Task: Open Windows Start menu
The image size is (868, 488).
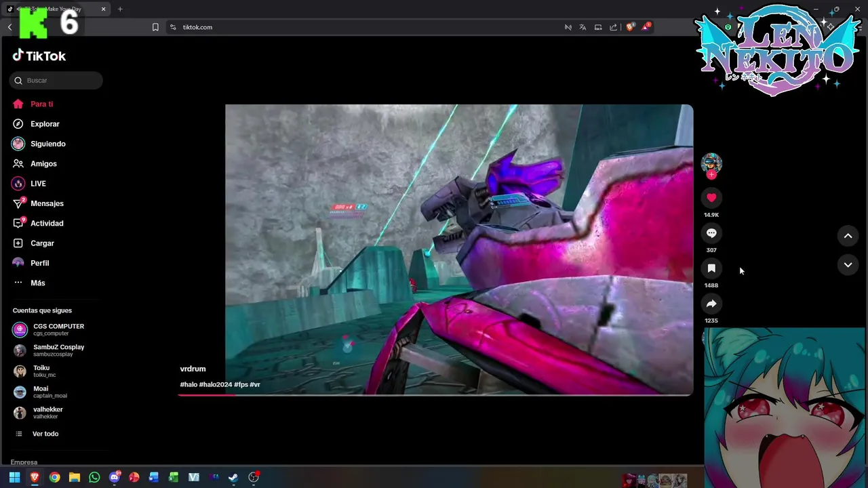Action: point(14,477)
